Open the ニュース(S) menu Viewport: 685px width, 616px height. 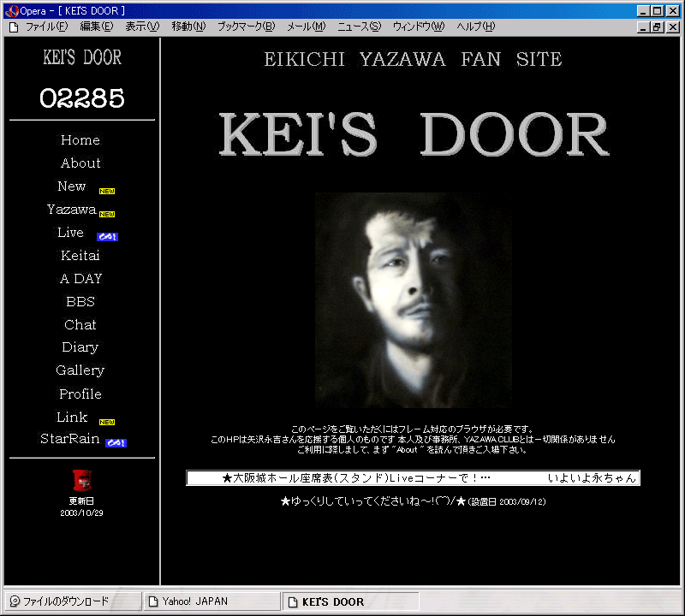click(359, 27)
